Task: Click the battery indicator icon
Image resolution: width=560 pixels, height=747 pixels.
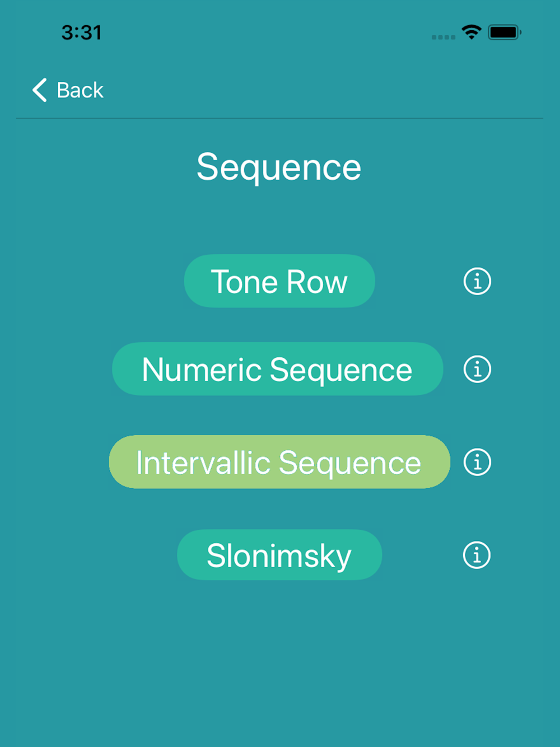Action: click(x=505, y=32)
